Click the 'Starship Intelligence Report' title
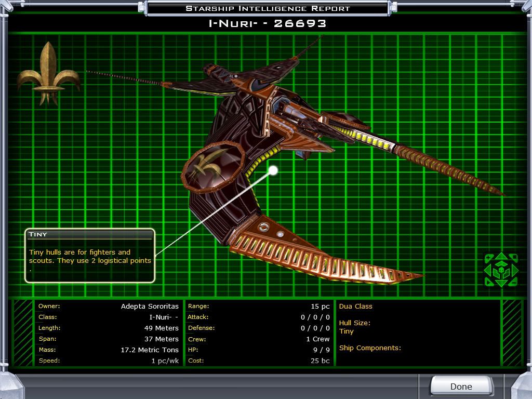 [268, 8]
